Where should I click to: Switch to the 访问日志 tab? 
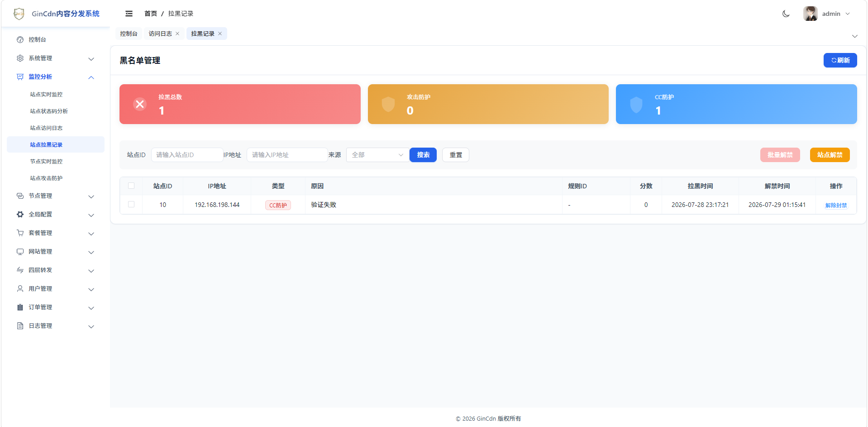(160, 34)
